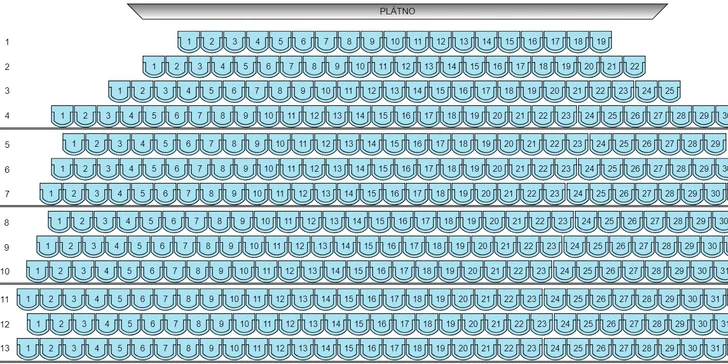Image resolution: width=728 pixels, height=364 pixels.
Task: Select seat 10 in row 1
Action: [x=395, y=42]
